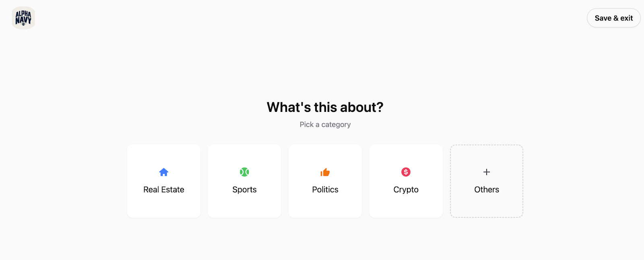Screen dimensions: 644x260
Task: Go home via the Alpha Navy badge
Action: pos(23,18)
